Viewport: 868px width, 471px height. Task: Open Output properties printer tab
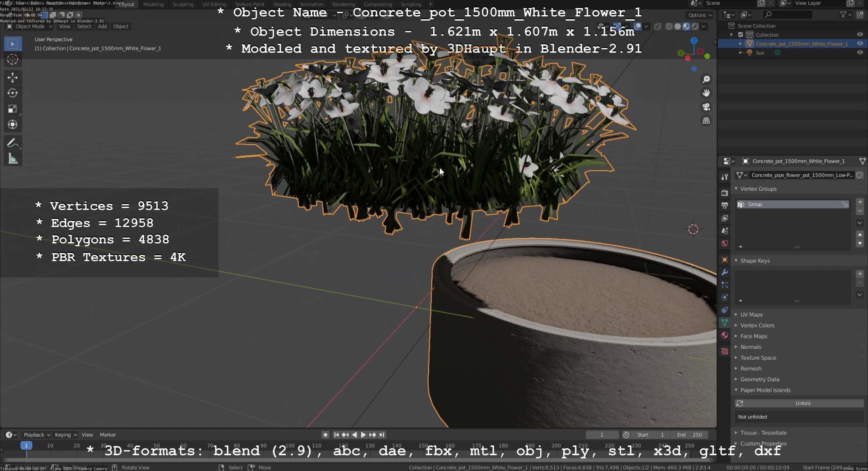coord(725,206)
